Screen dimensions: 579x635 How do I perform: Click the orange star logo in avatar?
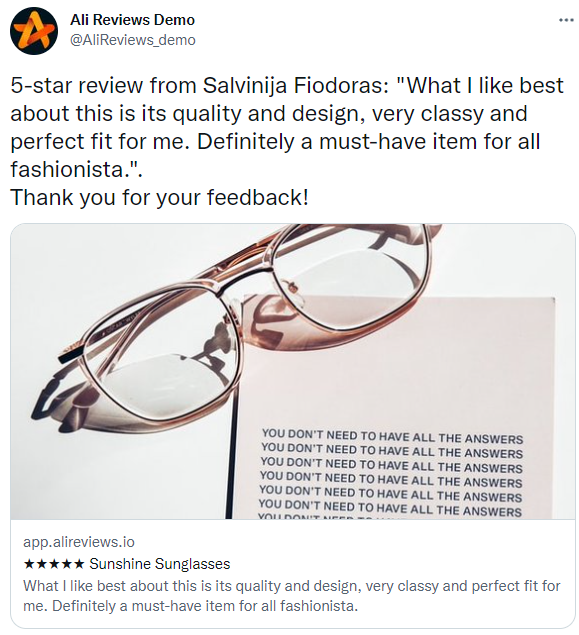pyautogui.click(x=34, y=31)
